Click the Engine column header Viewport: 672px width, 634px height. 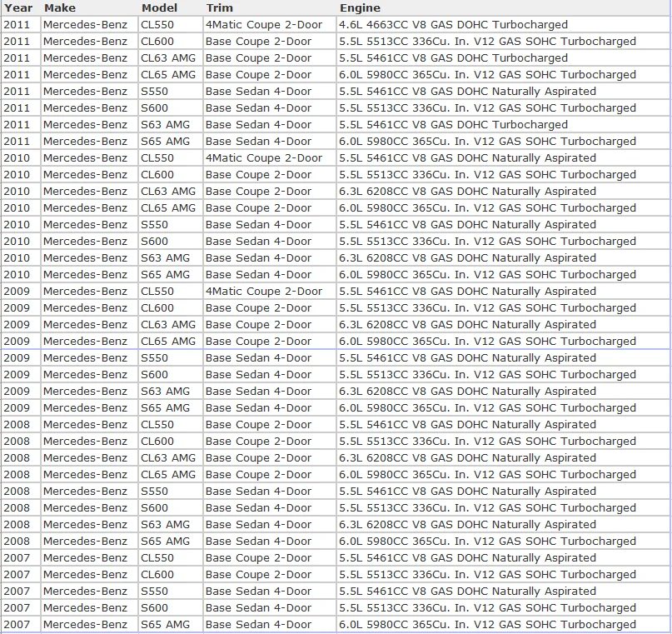[x=360, y=8]
